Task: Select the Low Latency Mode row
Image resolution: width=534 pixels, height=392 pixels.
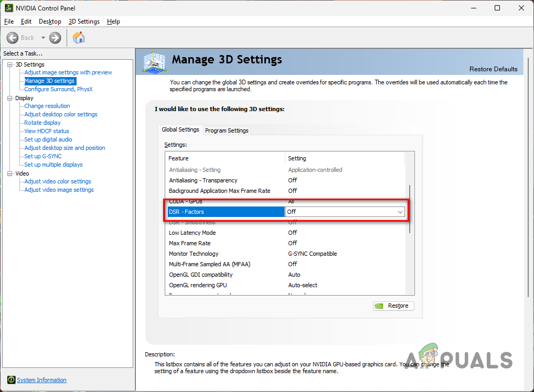Action: (286, 233)
